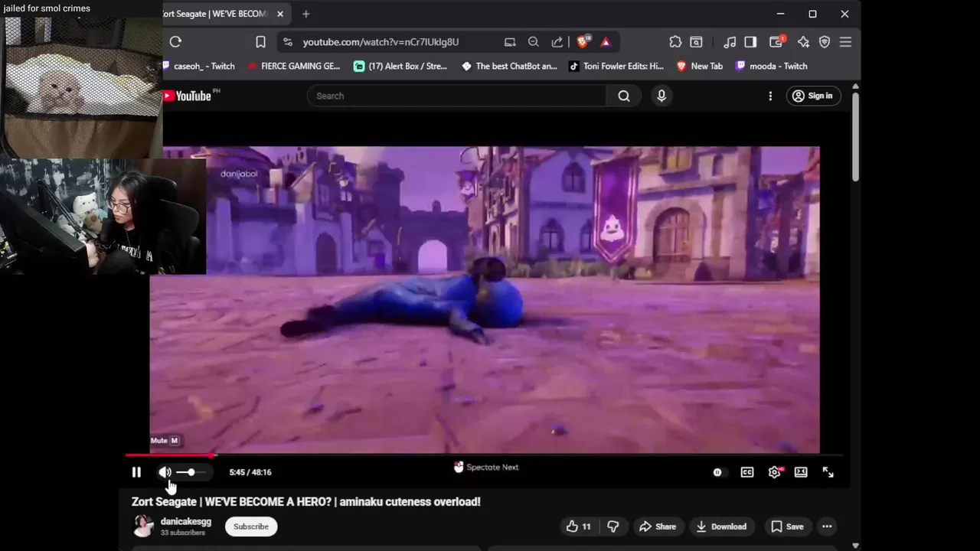Click the Share button
This screenshot has width=980, height=551.
(x=658, y=527)
